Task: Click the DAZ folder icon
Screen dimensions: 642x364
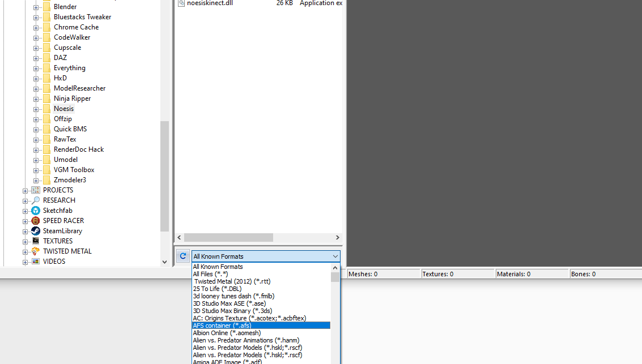Action: (46, 58)
